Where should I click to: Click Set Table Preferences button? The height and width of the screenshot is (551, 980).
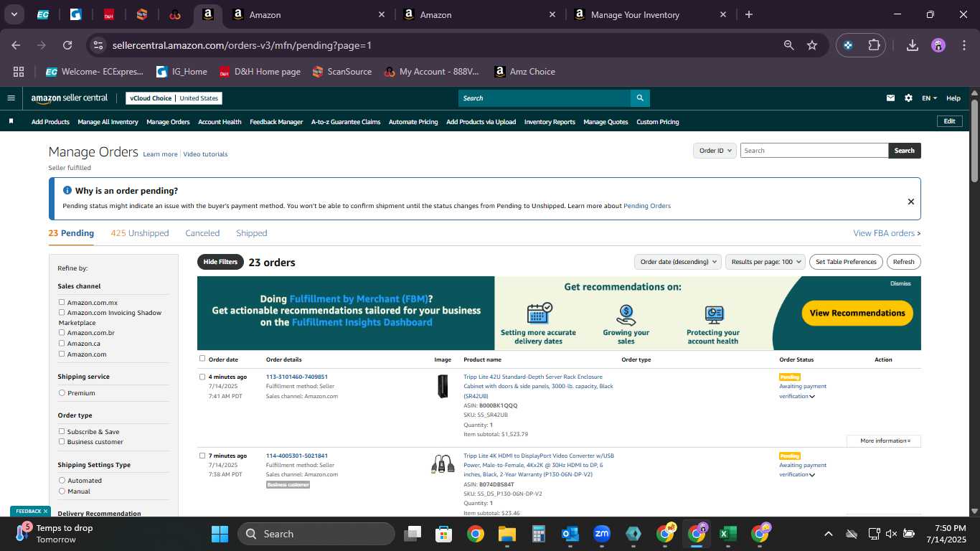pyautogui.click(x=847, y=262)
